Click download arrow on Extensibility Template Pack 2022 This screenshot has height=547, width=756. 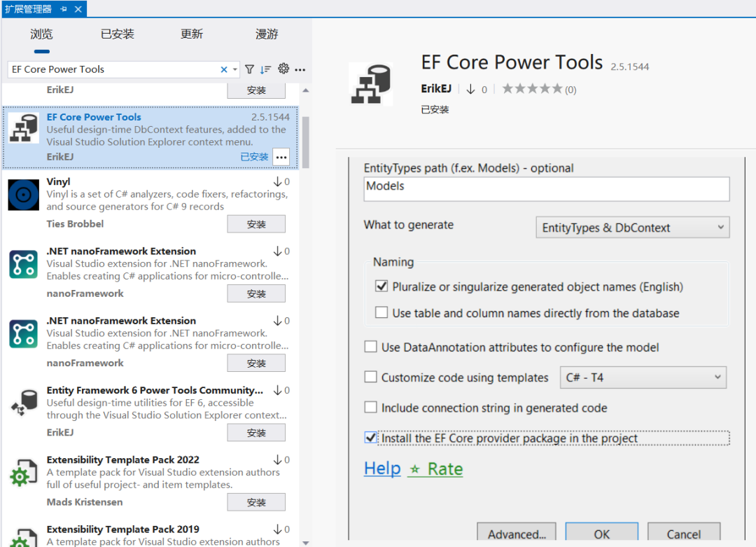coord(278,459)
